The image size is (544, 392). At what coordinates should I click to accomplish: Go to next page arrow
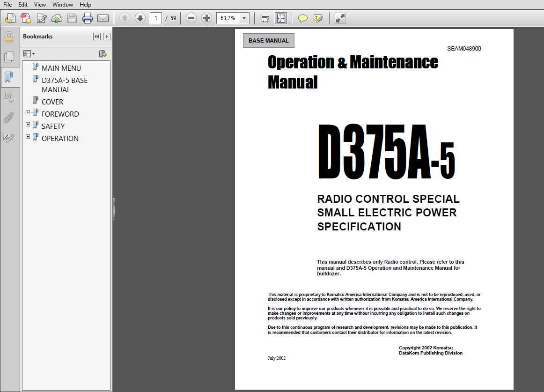click(x=140, y=18)
